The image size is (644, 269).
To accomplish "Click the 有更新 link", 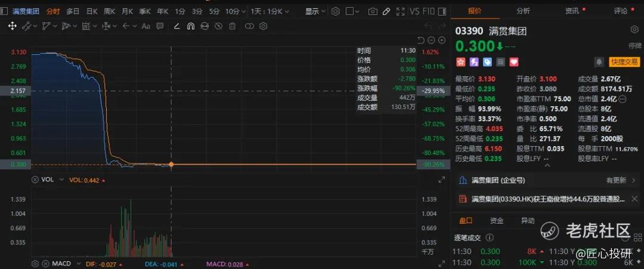I will 616,180.
